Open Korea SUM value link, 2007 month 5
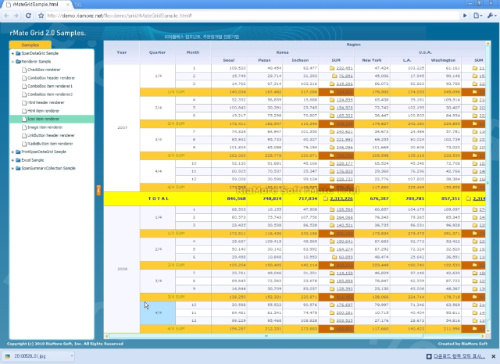Viewport: 500px width, 364px height. pos(344,108)
